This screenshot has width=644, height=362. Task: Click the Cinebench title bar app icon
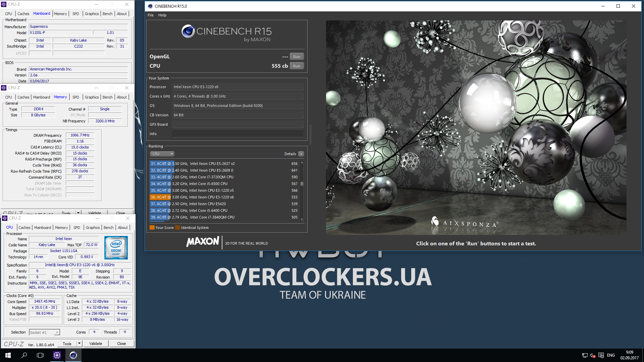[x=150, y=6]
